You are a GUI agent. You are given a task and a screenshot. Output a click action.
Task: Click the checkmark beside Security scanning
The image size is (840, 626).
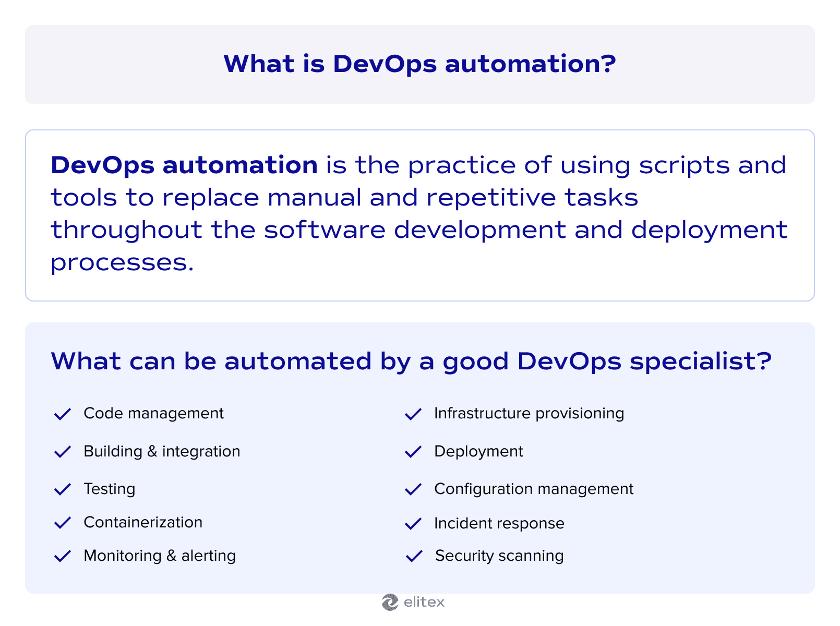pos(414,556)
